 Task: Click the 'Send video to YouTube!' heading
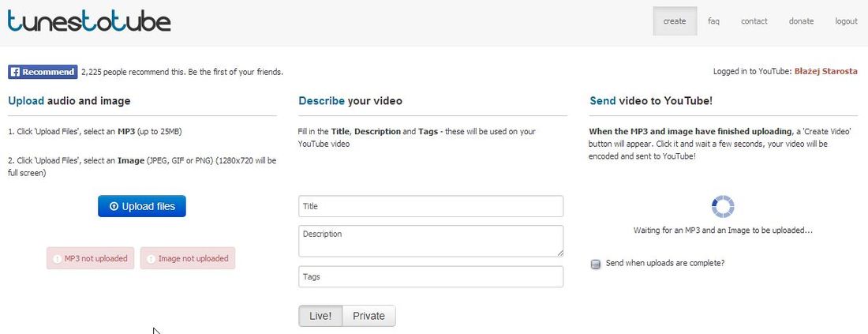click(x=651, y=101)
